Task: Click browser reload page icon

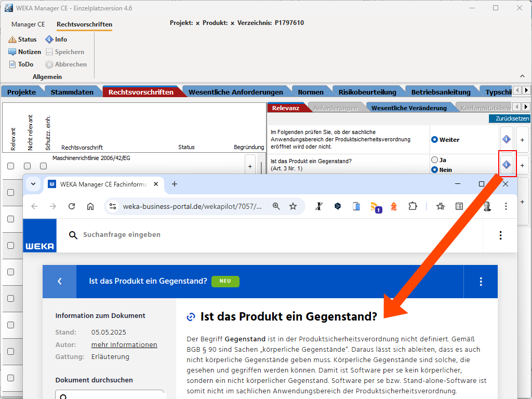Action: pos(72,206)
